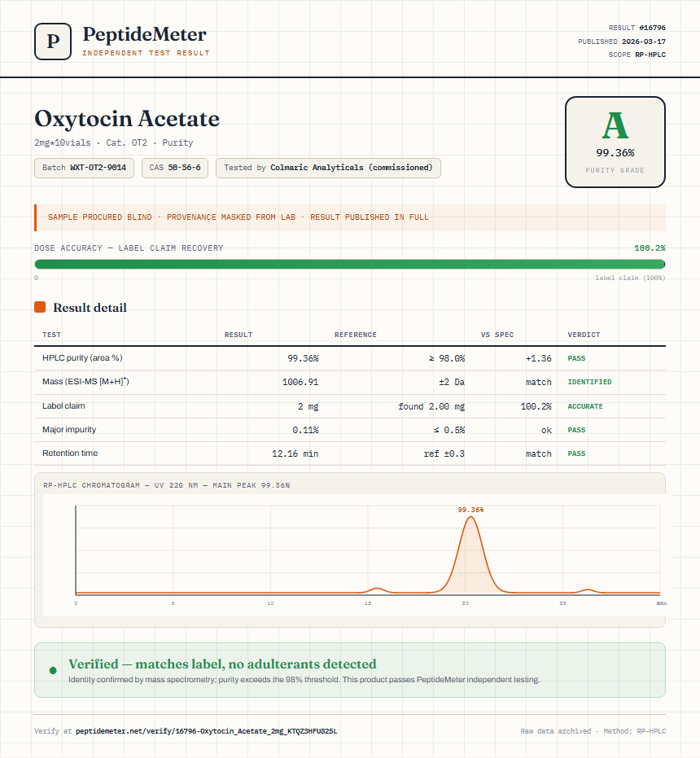Click the ≤ 0.5% reference value

pos(449,430)
